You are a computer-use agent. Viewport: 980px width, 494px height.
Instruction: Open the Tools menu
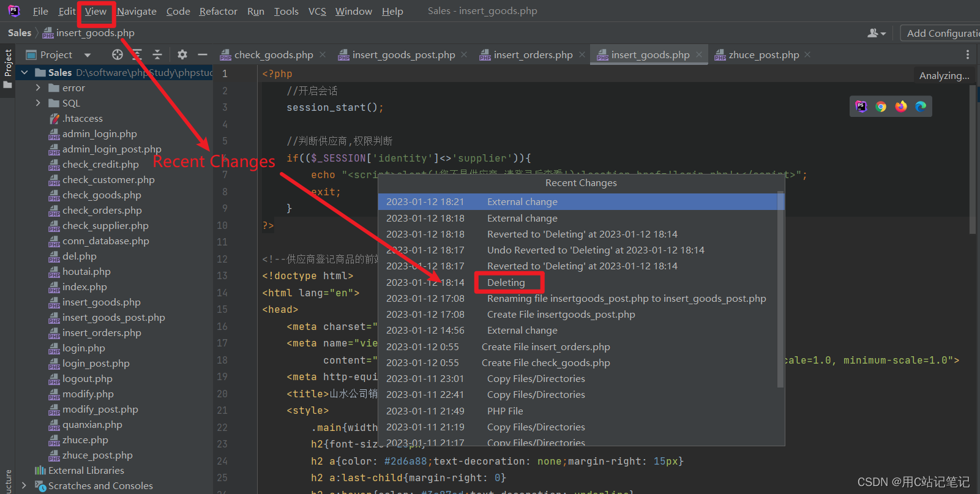click(x=286, y=11)
